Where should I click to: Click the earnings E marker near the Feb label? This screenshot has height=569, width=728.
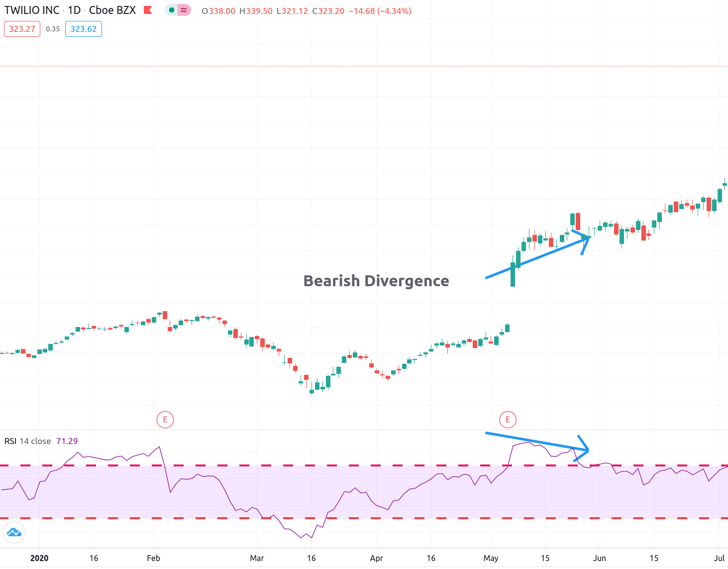[x=165, y=420]
